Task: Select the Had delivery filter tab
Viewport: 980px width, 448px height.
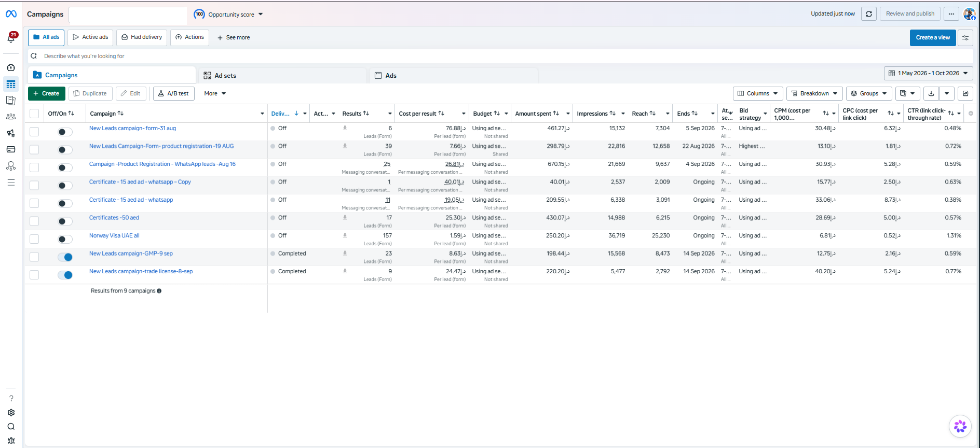Action: pyautogui.click(x=142, y=37)
